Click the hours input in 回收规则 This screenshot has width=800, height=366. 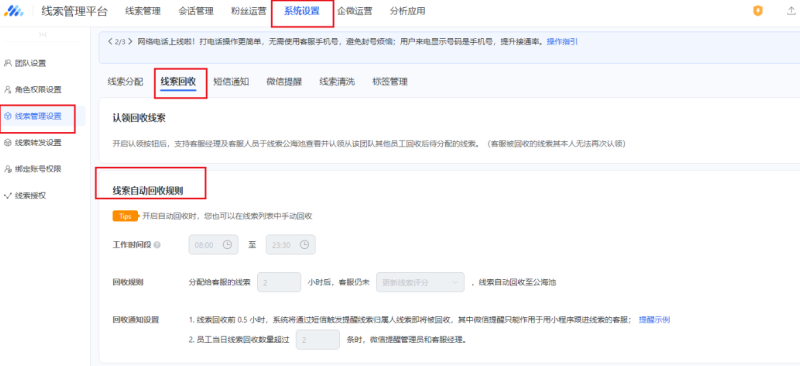point(279,282)
